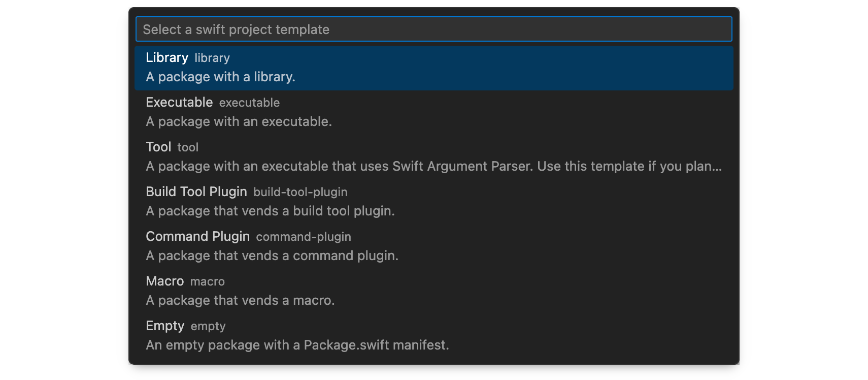Choose the Command Plugin template

click(x=197, y=236)
